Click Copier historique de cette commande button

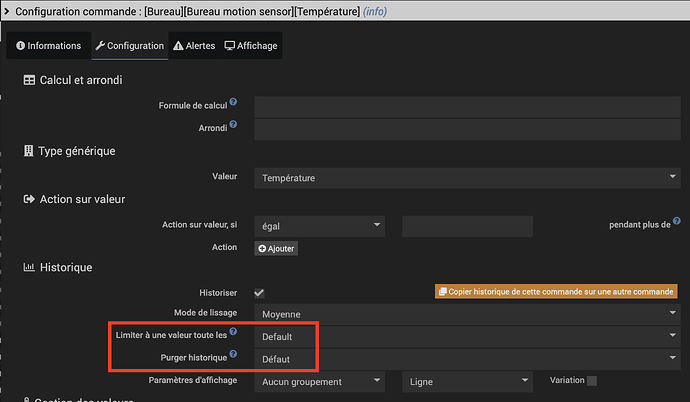click(x=555, y=292)
